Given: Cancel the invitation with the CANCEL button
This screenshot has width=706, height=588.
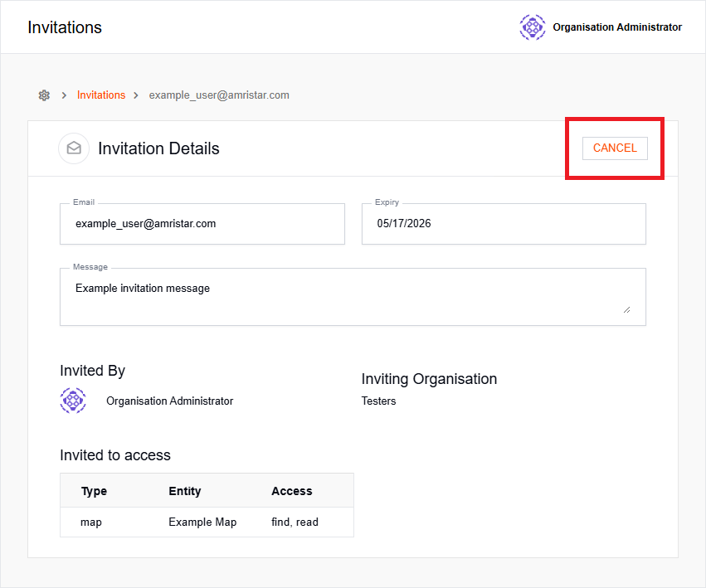Looking at the screenshot, I should (615, 148).
